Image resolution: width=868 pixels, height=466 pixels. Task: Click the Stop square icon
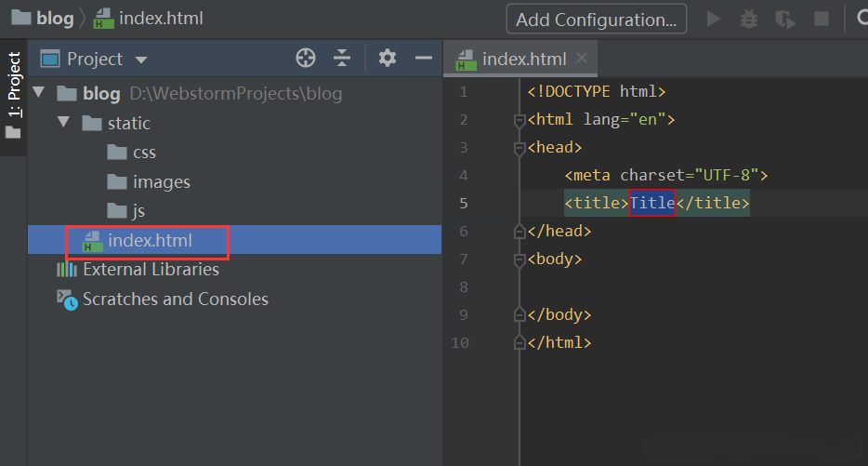click(822, 19)
